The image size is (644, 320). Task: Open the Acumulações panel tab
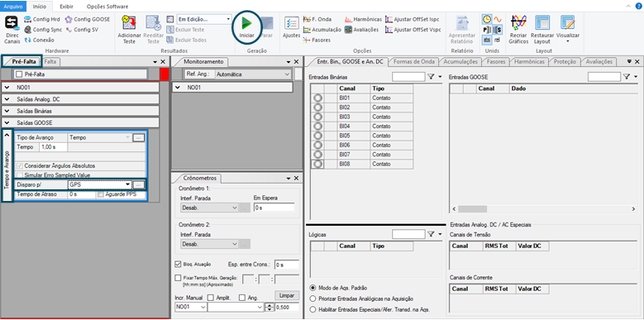[x=460, y=62]
